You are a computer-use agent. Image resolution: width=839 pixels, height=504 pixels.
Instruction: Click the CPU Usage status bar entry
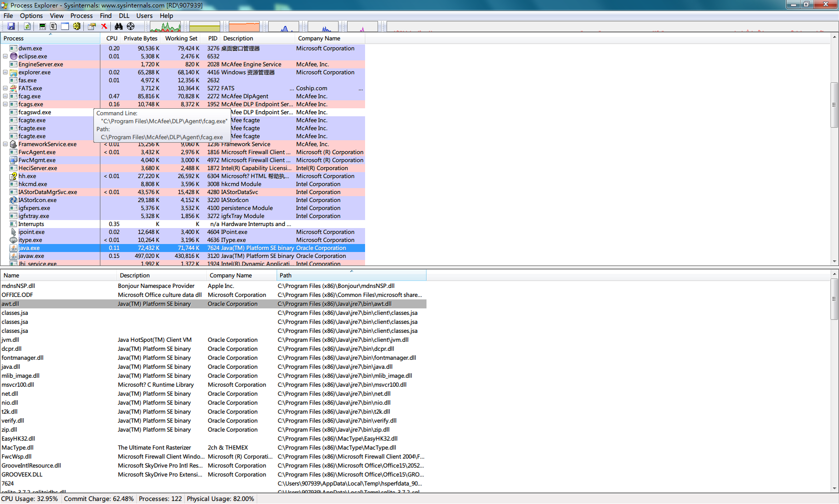click(x=30, y=499)
